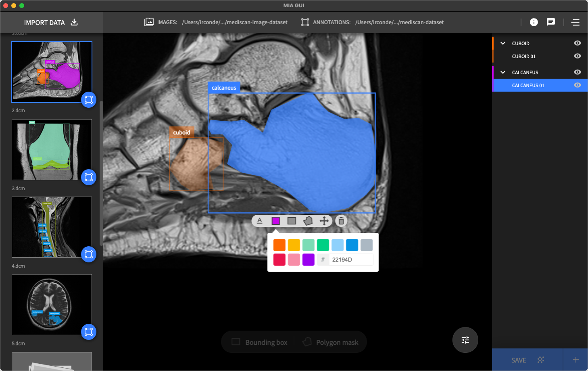
Task: Click the plus add icon beside Save
Action: pos(576,360)
